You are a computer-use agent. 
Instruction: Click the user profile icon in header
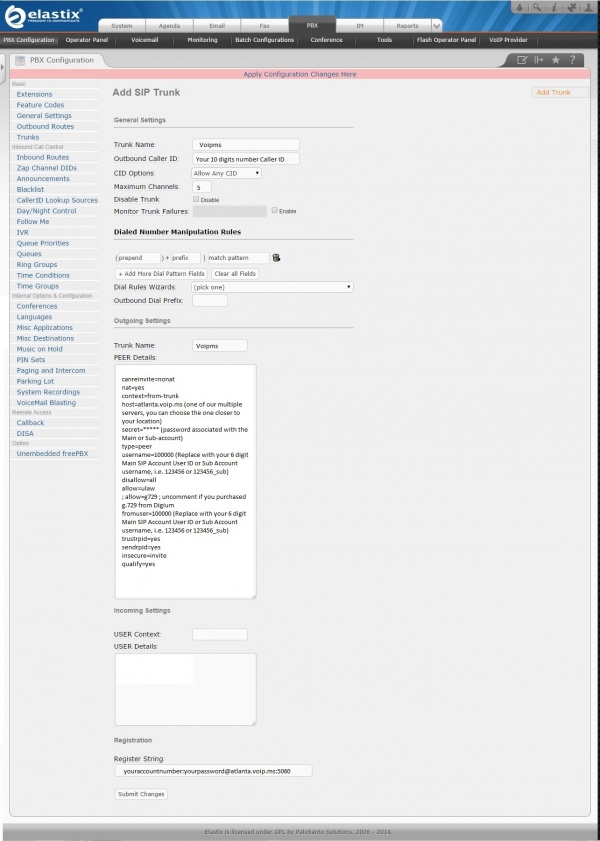click(x=589, y=8)
